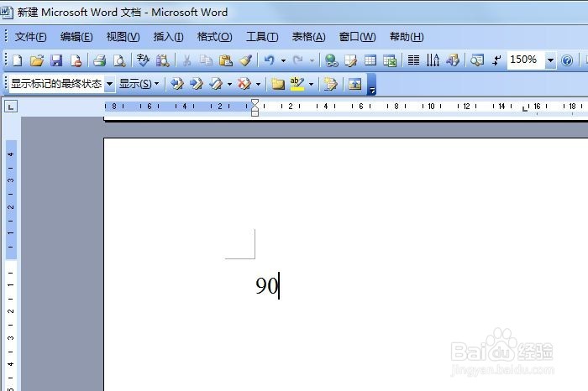Open the zoom level dropdown arrow
Viewport: 588px width, 391px height.
pyautogui.click(x=550, y=60)
